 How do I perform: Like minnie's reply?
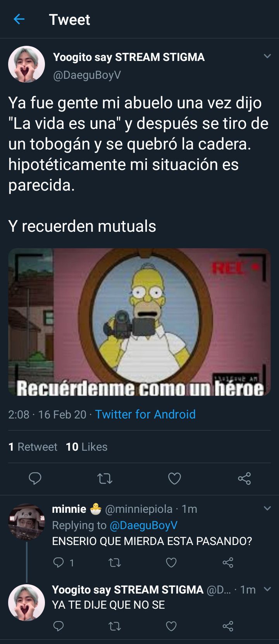(171, 562)
